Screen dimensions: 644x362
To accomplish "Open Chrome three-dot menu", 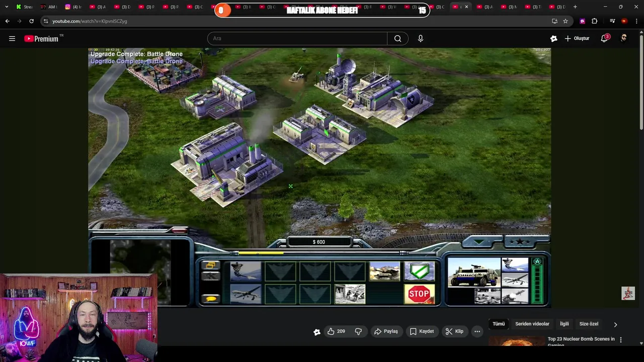I will coord(636,21).
